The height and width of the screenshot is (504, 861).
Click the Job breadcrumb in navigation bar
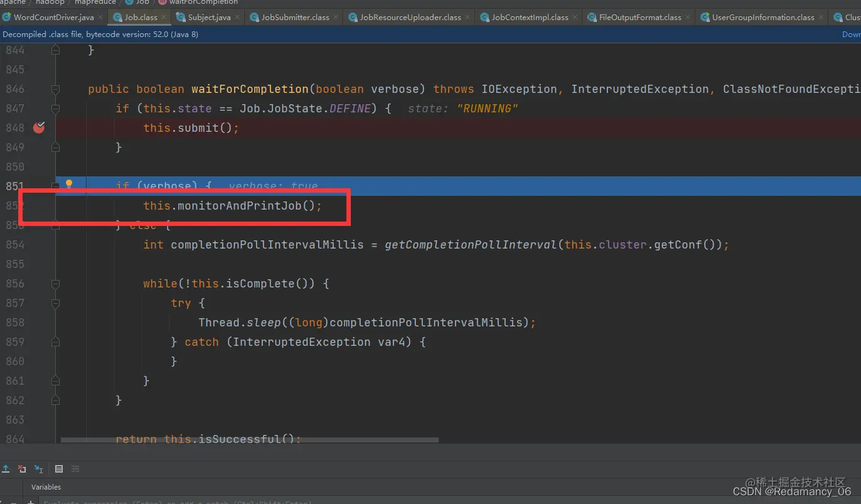(x=138, y=3)
